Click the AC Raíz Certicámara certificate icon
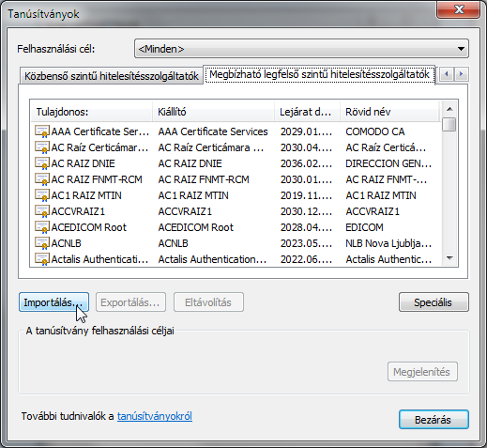Screen dimensions: 487x448 [42, 147]
